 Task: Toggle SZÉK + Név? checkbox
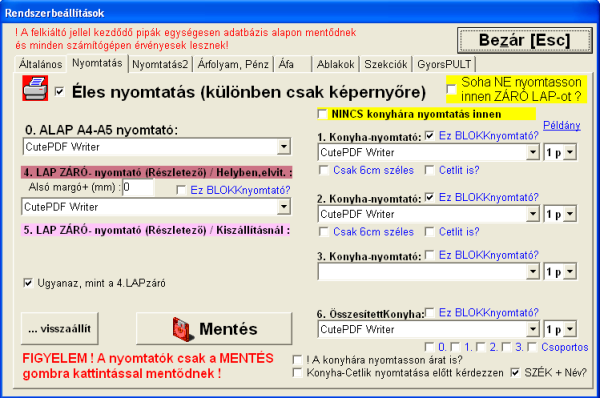(515, 372)
